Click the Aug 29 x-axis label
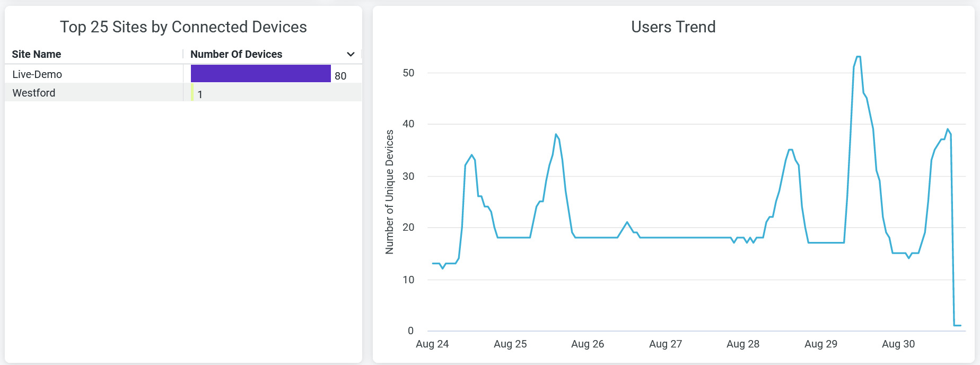This screenshot has height=365, width=980. pyautogui.click(x=821, y=344)
